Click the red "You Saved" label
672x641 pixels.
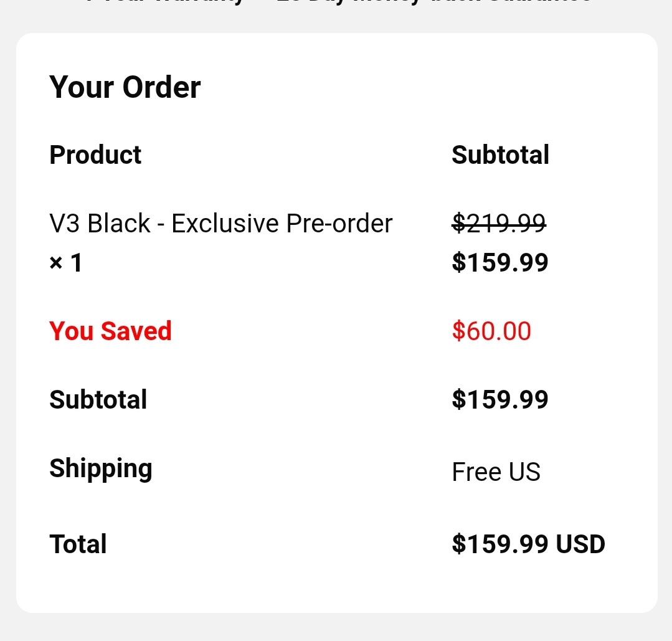coord(110,331)
